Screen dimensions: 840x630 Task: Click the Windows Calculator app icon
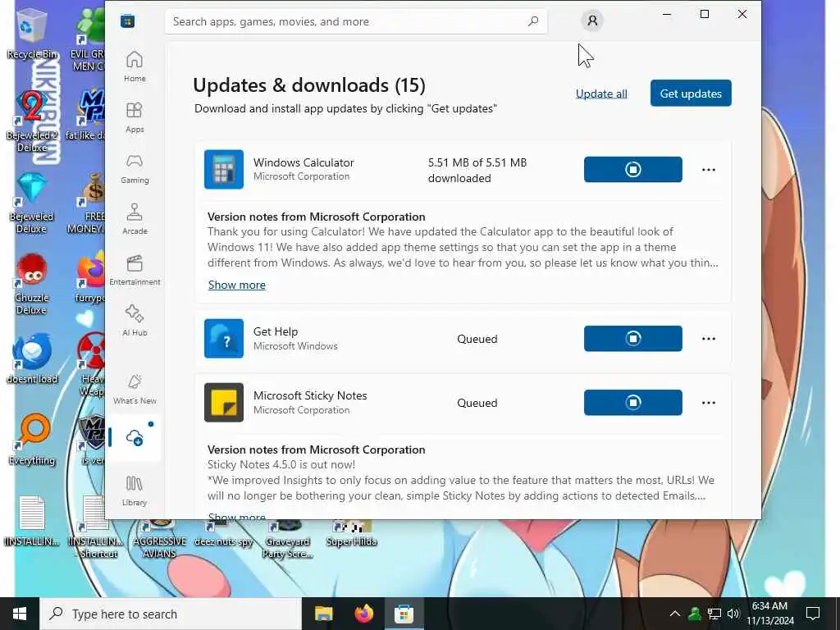tap(224, 169)
